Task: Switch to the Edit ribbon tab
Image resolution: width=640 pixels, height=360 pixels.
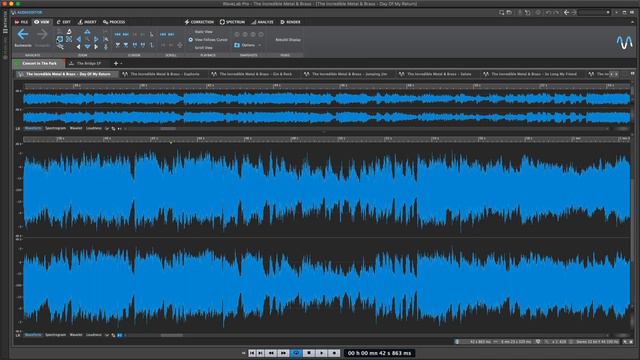Action: [x=64, y=22]
